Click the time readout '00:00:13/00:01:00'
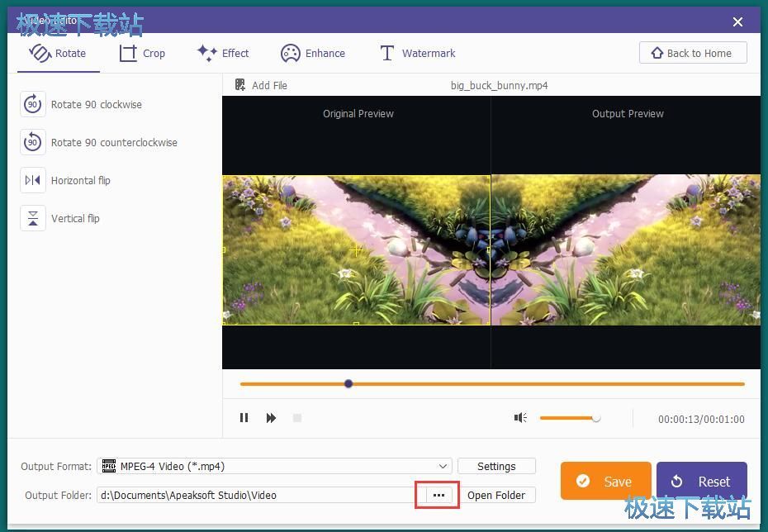Image resolution: width=768 pixels, height=532 pixels. coord(701,420)
